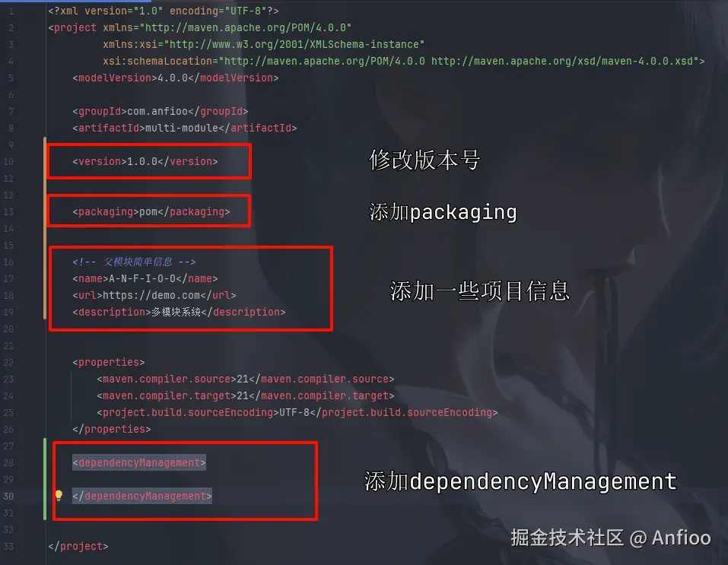Click the artifactId multi-module line
The image size is (728, 565).
click(184, 128)
